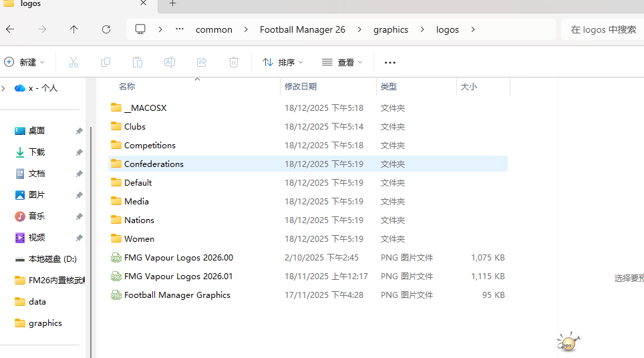Navigate back to previous folder
This screenshot has height=358, width=644.
coord(10,29)
